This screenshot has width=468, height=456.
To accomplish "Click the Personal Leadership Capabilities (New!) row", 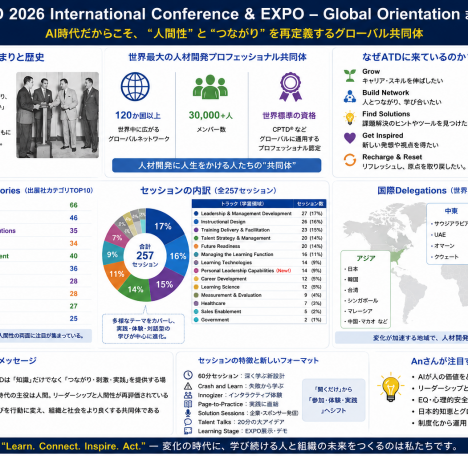I will click(259, 271).
